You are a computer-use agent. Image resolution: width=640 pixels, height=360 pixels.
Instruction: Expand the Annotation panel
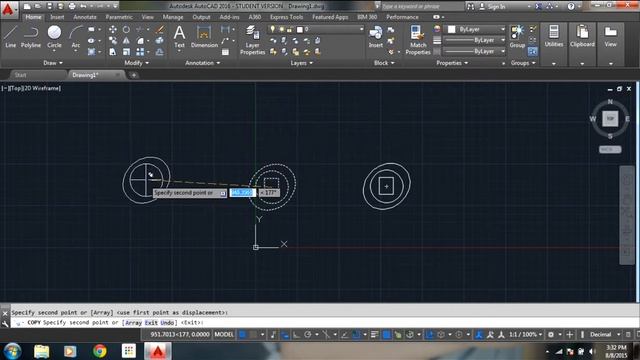click(202, 63)
